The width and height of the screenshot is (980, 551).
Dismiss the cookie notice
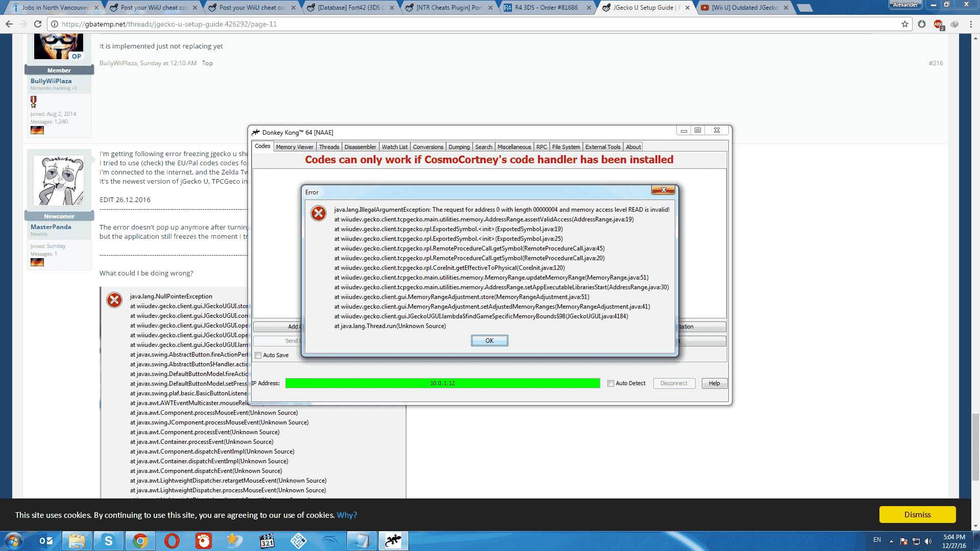point(917,515)
